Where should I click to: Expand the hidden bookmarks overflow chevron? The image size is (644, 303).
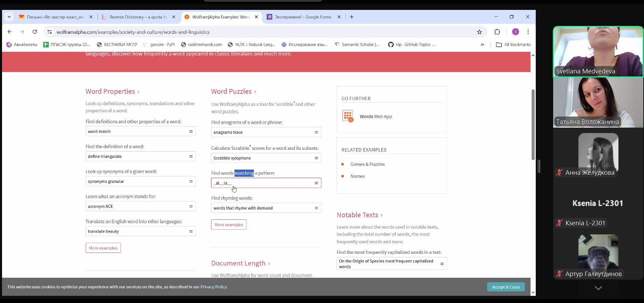click(482, 45)
